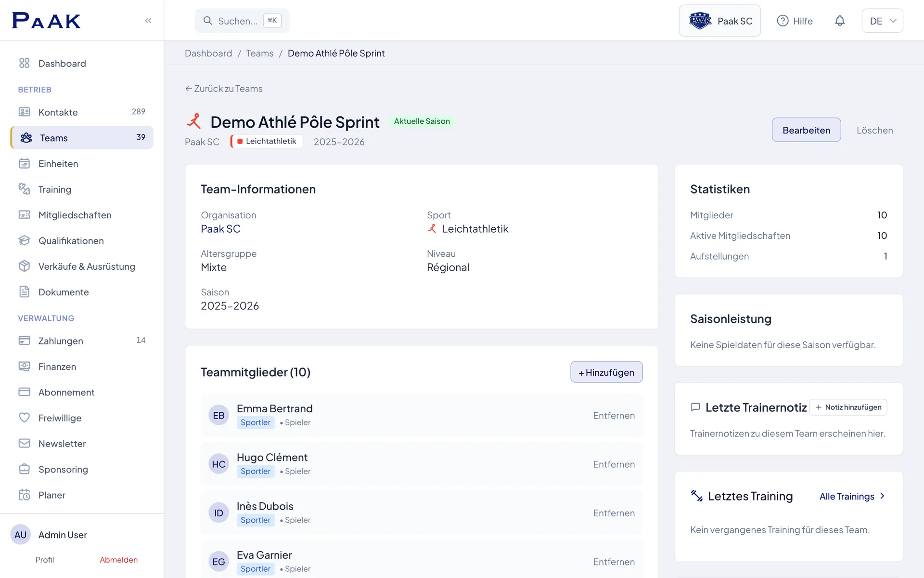Image resolution: width=924 pixels, height=578 pixels.
Task: Open Einheiten calendar icon entry
Action: click(x=82, y=163)
